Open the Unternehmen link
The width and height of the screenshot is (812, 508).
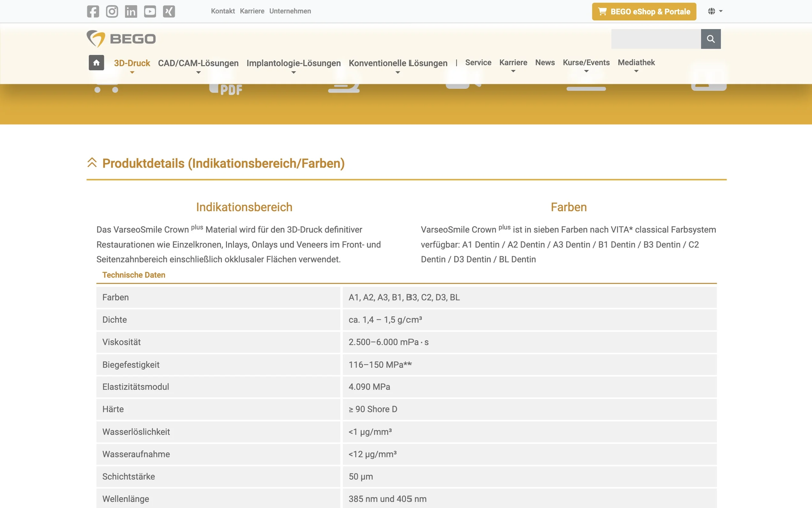coord(290,11)
